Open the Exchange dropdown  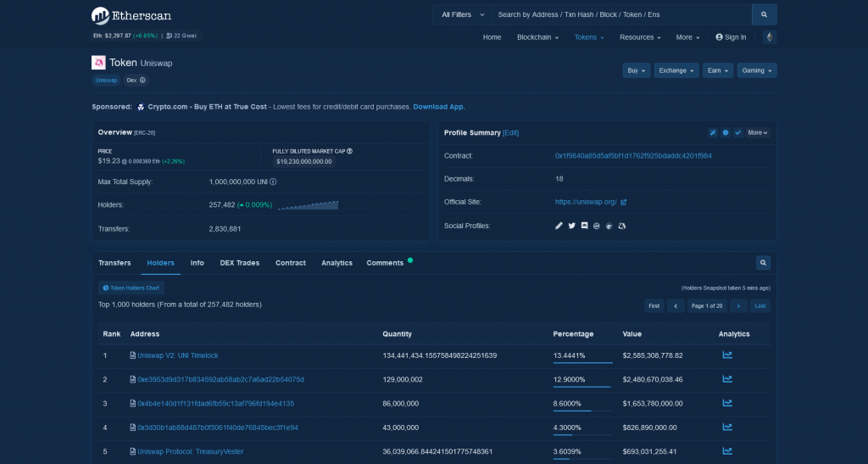click(676, 70)
